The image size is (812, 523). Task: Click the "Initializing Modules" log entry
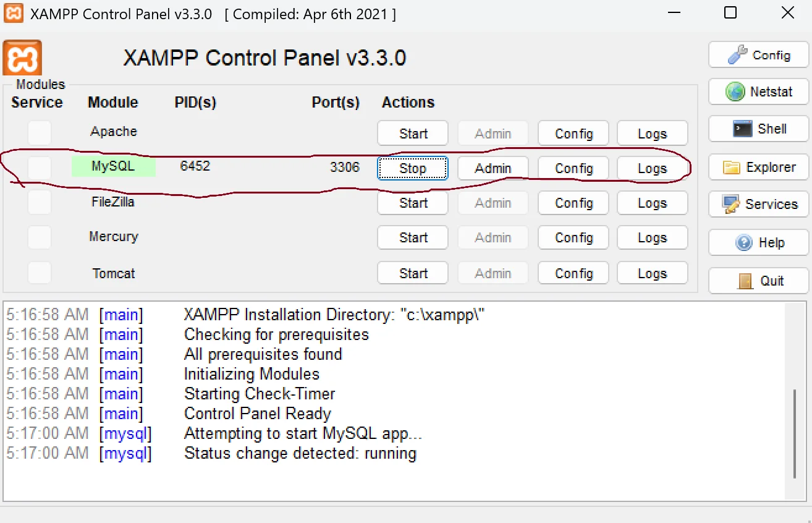point(252,374)
